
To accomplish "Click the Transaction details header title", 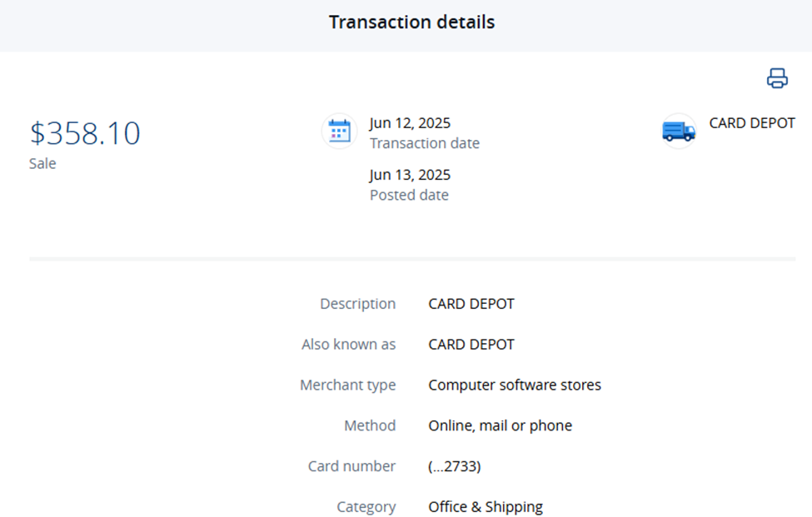I will coord(411,22).
